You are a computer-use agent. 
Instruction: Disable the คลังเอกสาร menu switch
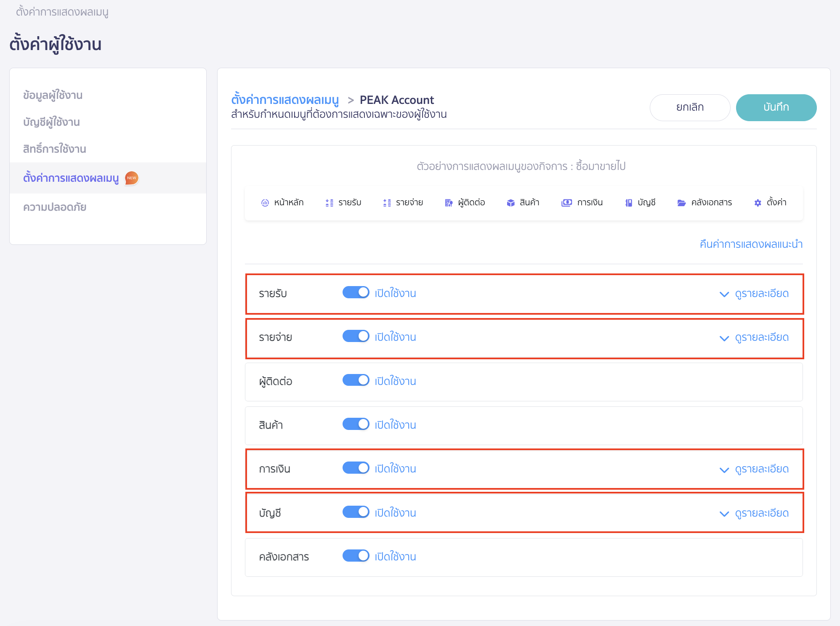pyautogui.click(x=356, y=556)
